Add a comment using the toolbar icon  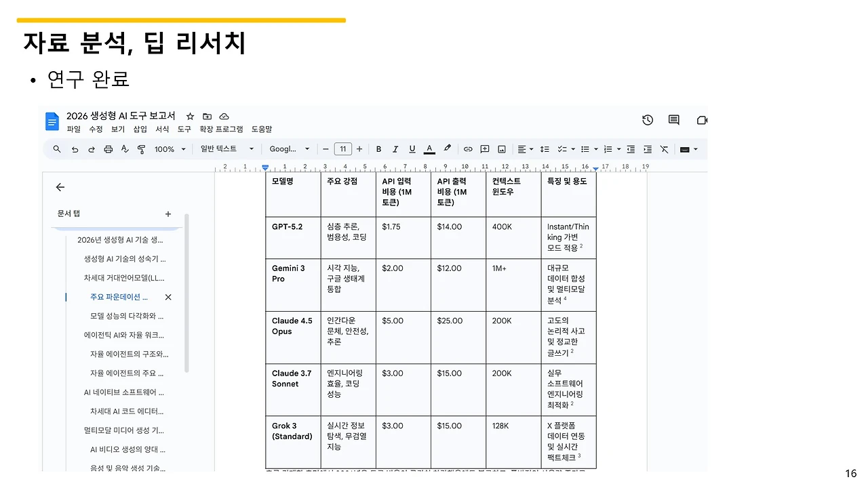485,149
